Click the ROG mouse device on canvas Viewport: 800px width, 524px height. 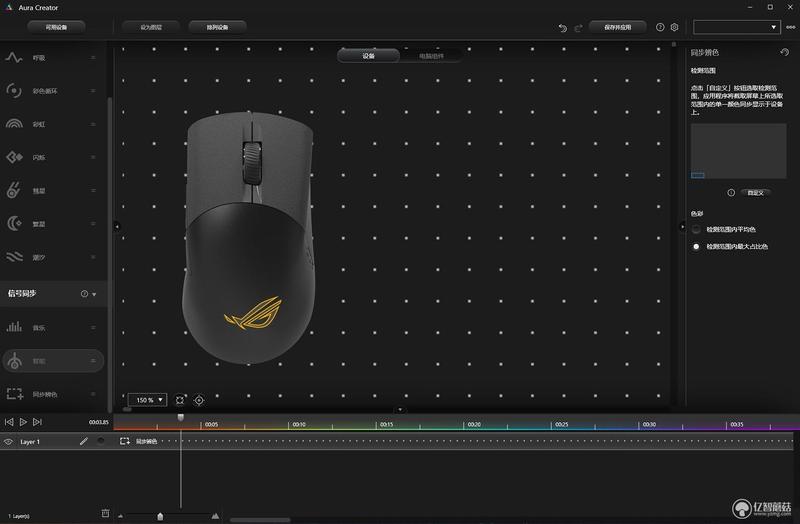(248, 237)
